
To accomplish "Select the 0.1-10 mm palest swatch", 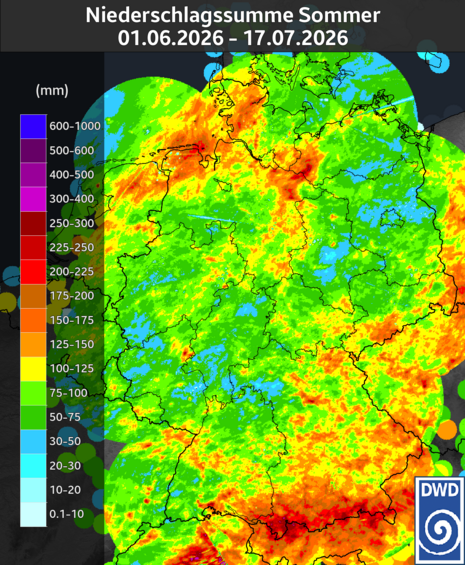I will (33, 514).
